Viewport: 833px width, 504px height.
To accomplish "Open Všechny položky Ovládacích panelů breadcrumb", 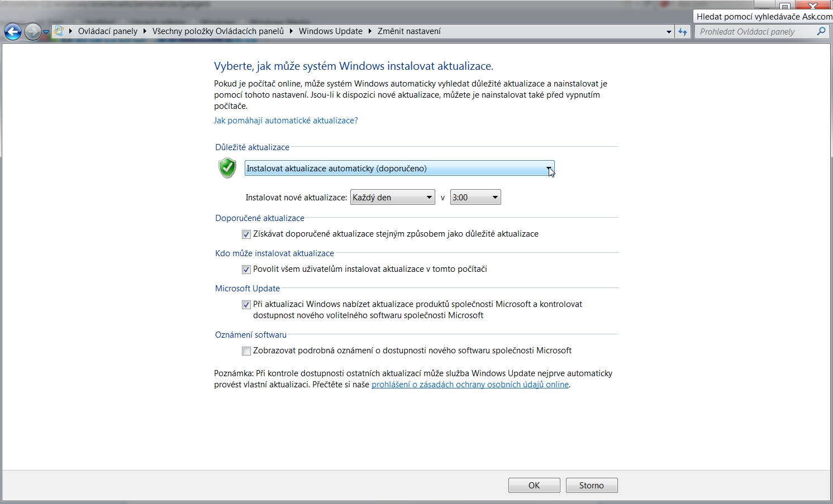I will [218, 31].
